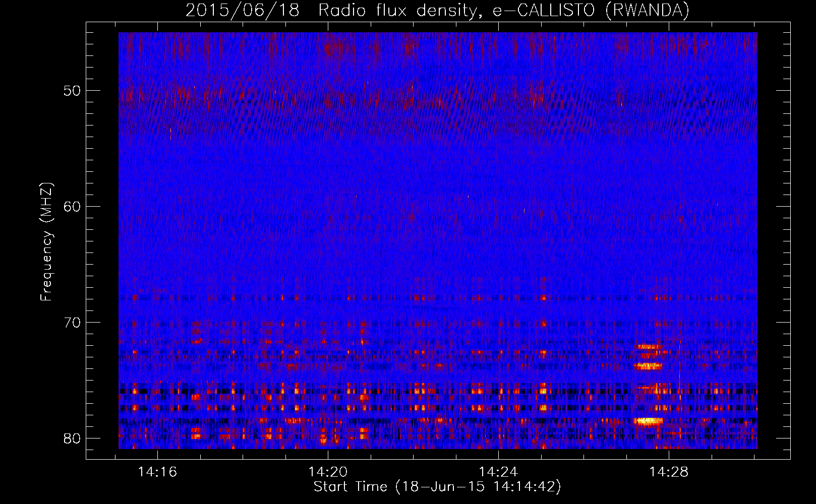Click the bright yellow burst near 14:27 at 78 MHz

(649, 421)
